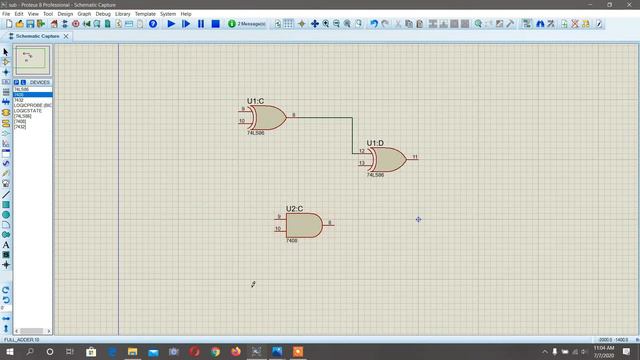Select the 2D Graphics Markers tool
This screenshot has height=360, width=640.
point(6,265)
